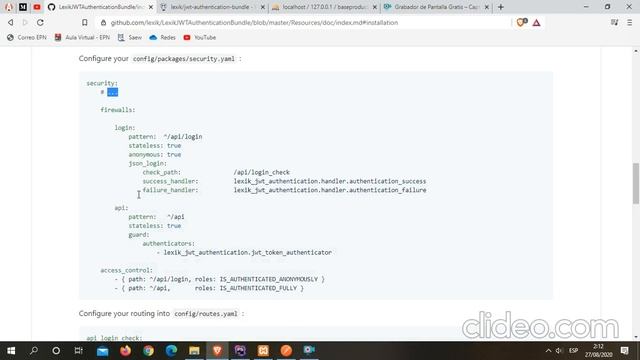The image size is (640, 360).
Task: Open the volume speaker icon
Action: tap(559, 351)
